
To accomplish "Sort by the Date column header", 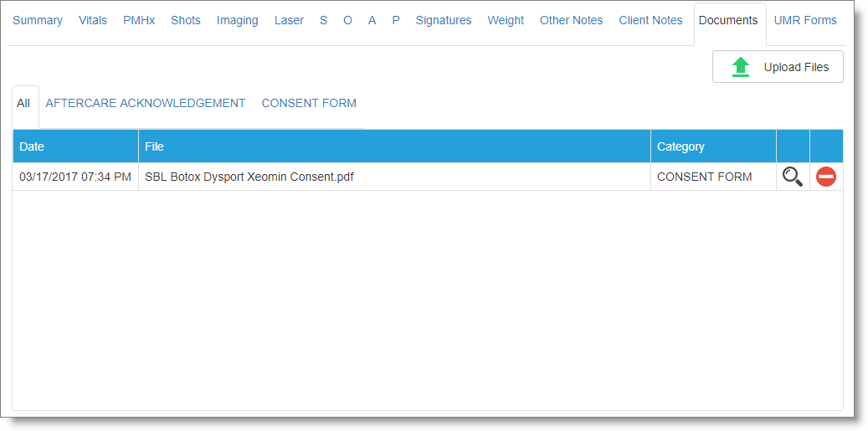I will (x=75, y=146).
